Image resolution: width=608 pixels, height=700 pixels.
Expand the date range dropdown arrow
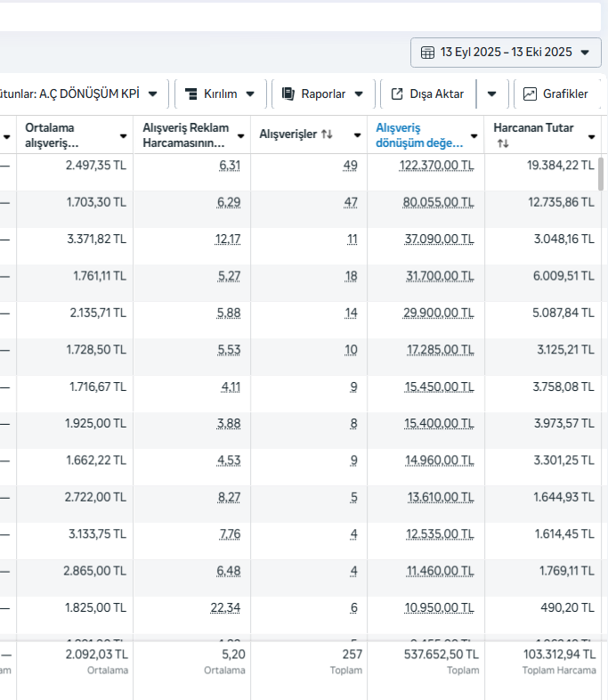point(585,53)
